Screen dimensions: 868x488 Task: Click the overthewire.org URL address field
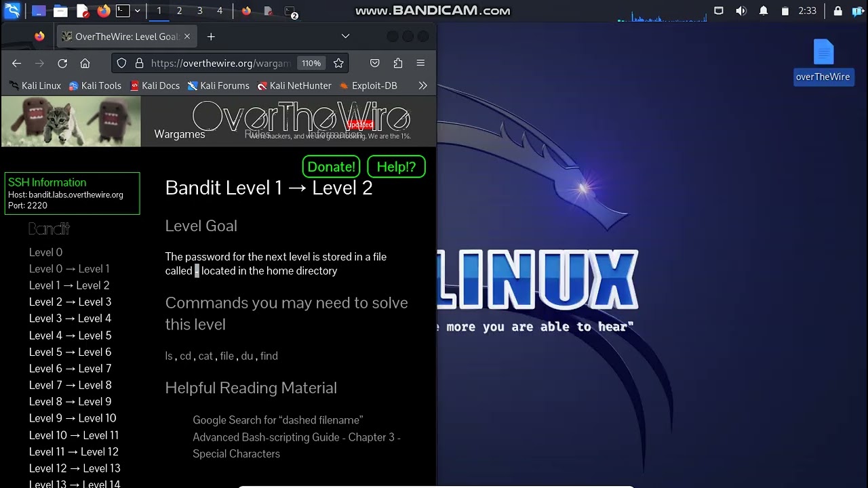[221, 63]
